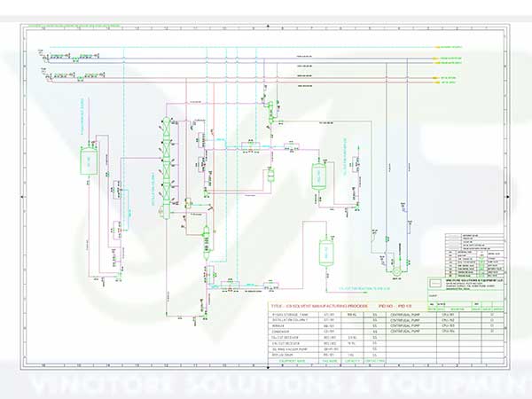
Task: Select the lower green receiver tank
Action: 326,252
